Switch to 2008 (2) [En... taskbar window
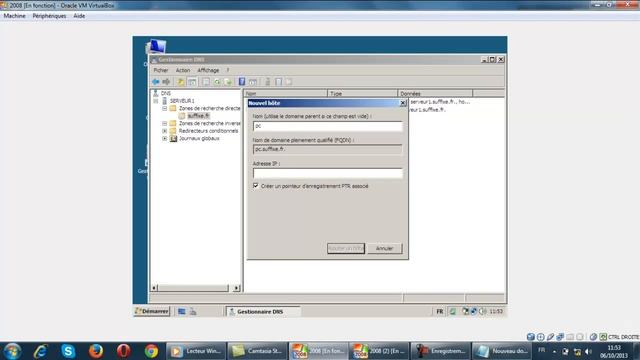Viewport: 640px width, 360px height. 379,351
